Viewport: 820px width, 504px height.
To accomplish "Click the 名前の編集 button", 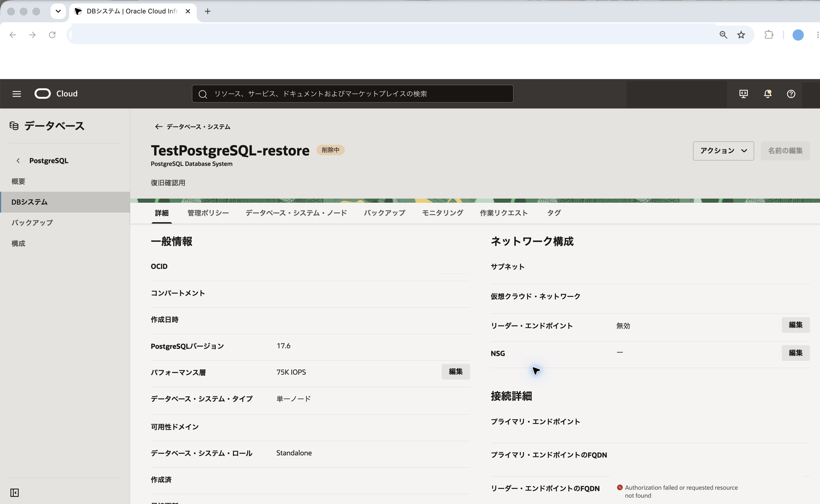I will (x=785, y=151).
